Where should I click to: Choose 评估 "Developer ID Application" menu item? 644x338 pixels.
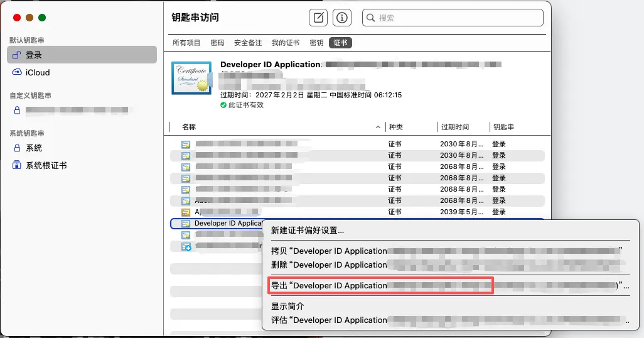(x=450, y=320)
